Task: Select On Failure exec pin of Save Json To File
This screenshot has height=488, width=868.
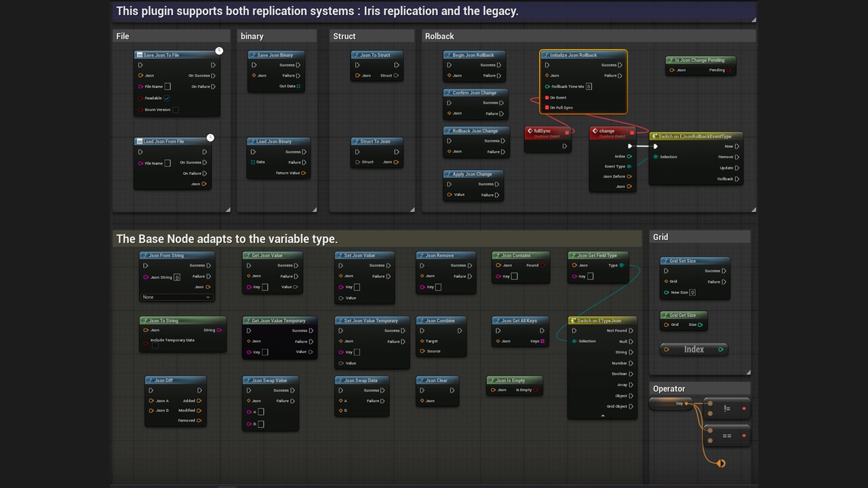Action: point(213,86)
